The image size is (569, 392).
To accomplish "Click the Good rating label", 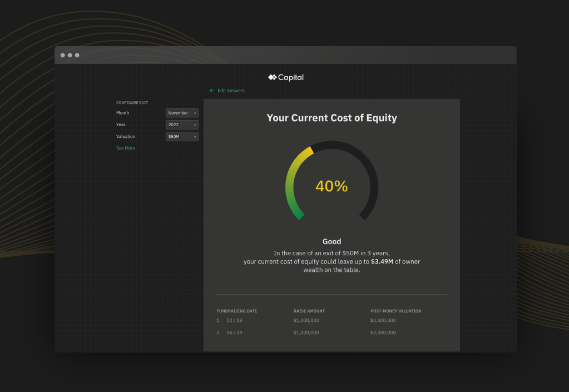I will tap(331, 241).
